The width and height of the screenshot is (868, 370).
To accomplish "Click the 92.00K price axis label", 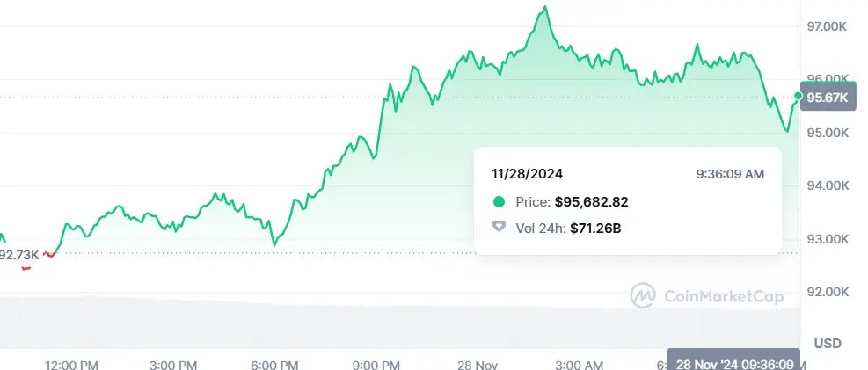I will (x=826, y=292).
